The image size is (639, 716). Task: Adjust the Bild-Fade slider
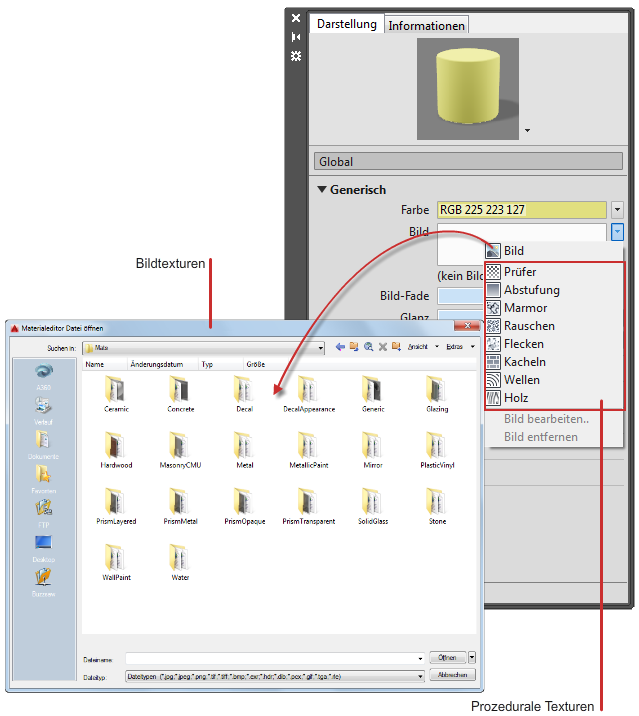coord(461,296)
